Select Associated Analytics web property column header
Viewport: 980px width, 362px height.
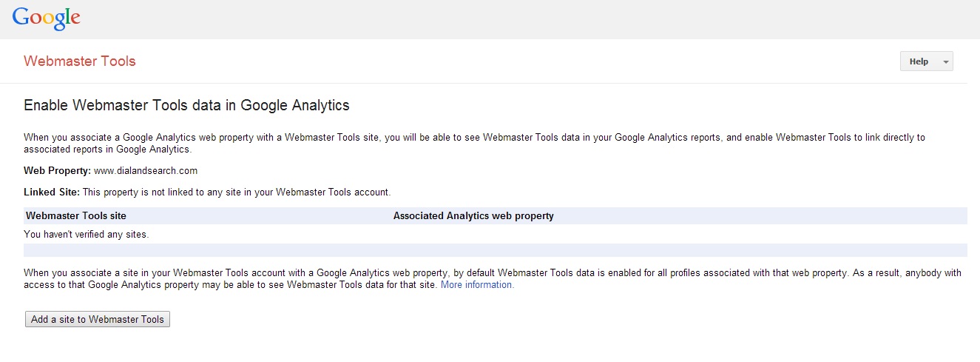pos(473,216)
